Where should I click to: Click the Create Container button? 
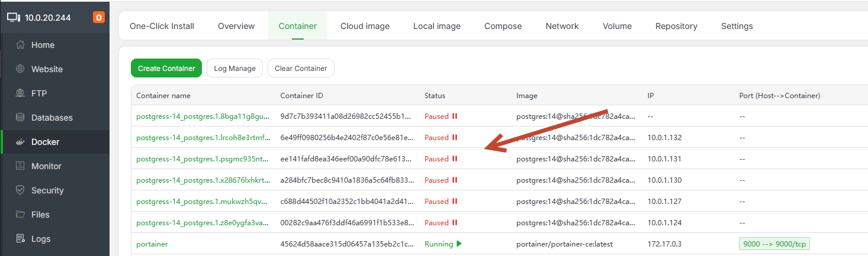click(x=166, y=69)
